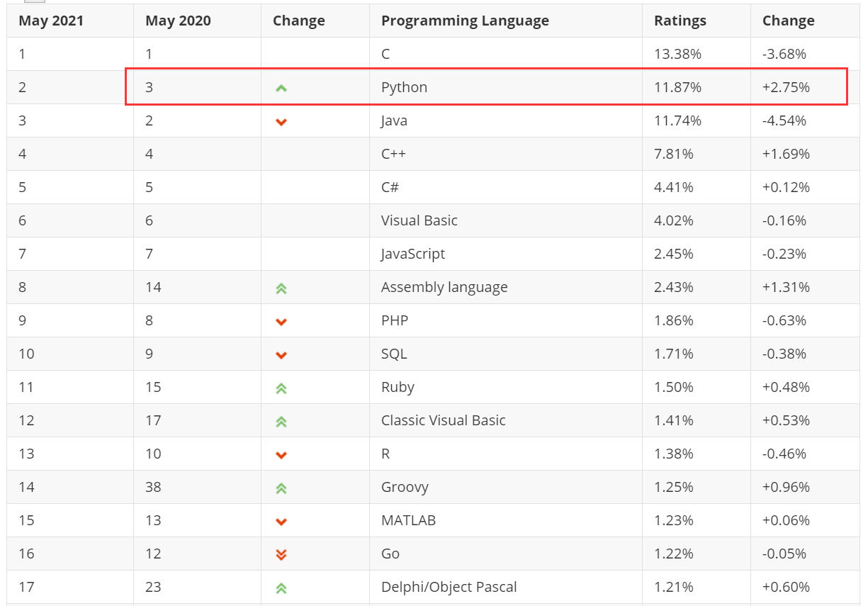Viewport: 868px width, 606px height.
Task: Click the C++ language cell
Action: pyautogui.click(x=393, y=154)
